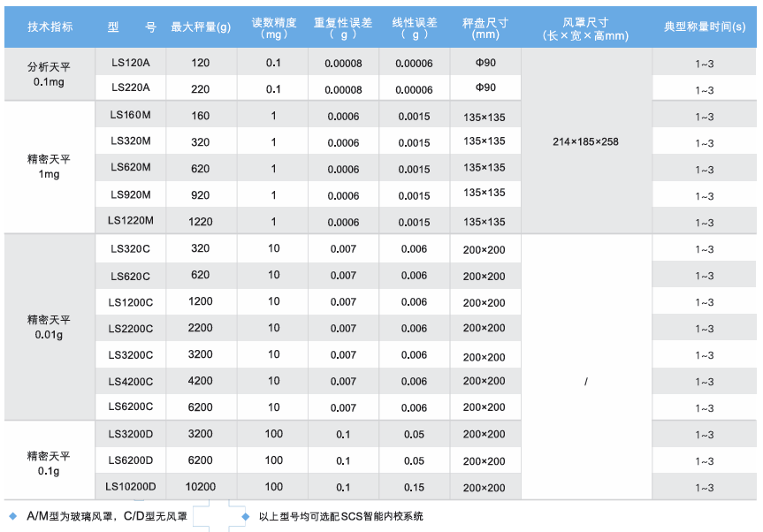
Task: Select the 分析天平 0.1mg category cell
Action: [50, 74]
